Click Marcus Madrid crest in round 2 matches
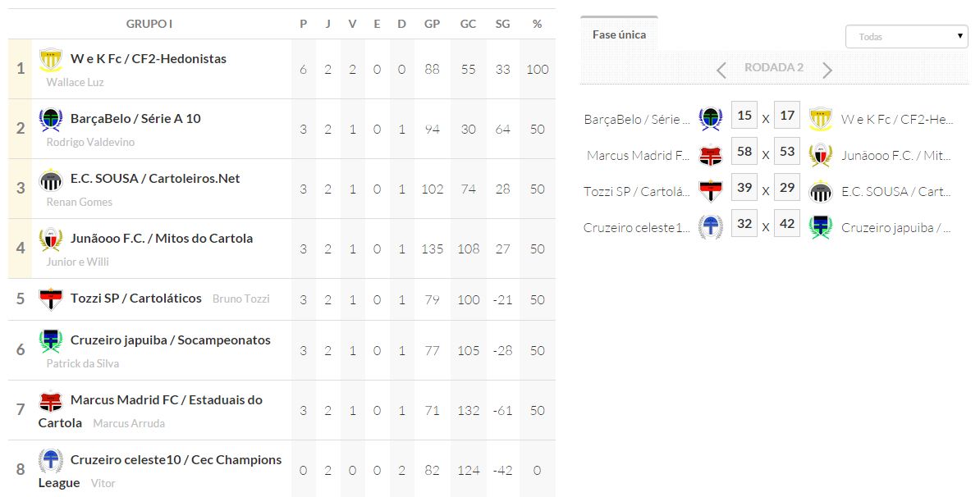The width and height of the screenshot is (980, 497). pyautogui.click(x=710, y=156)
